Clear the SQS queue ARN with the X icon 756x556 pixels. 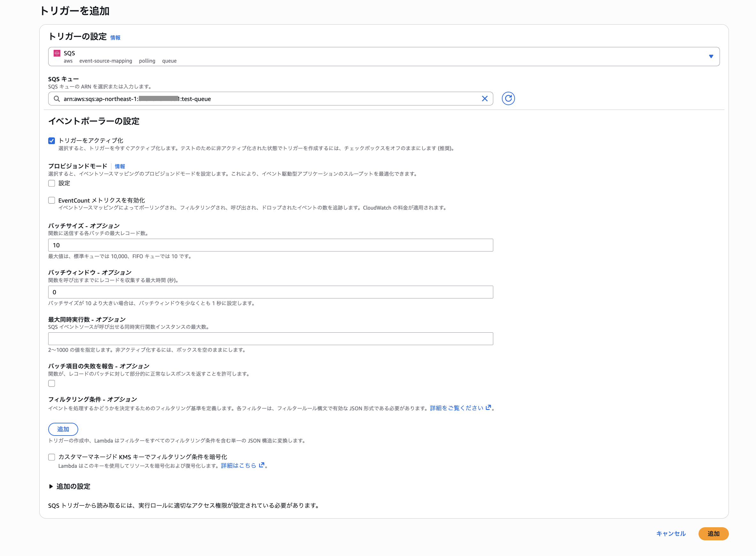(485, 99)
